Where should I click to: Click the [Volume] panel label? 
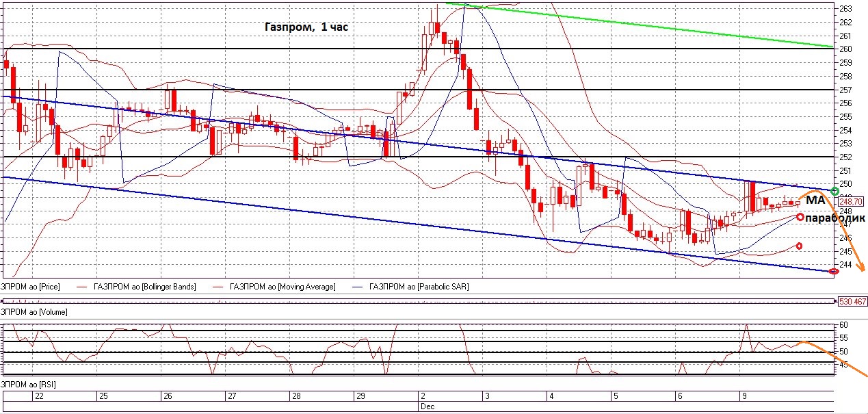coord(34,311)
